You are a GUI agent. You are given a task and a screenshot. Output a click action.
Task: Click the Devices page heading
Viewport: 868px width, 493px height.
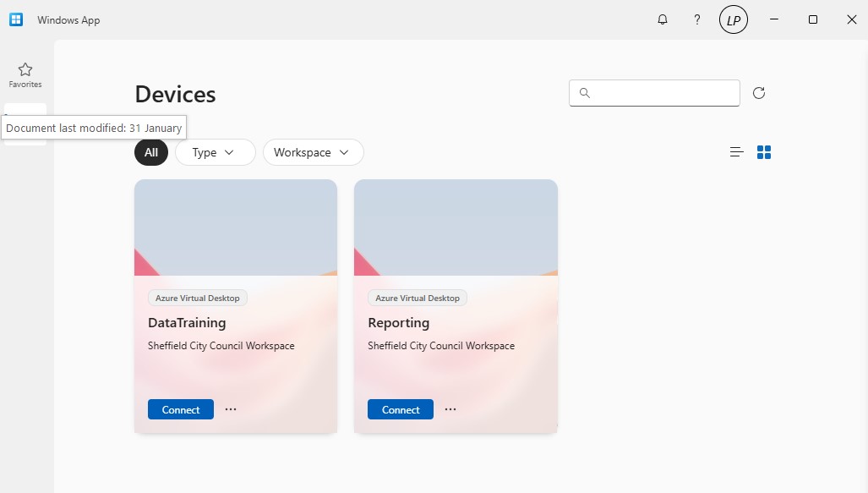click(x=176, y=94)
